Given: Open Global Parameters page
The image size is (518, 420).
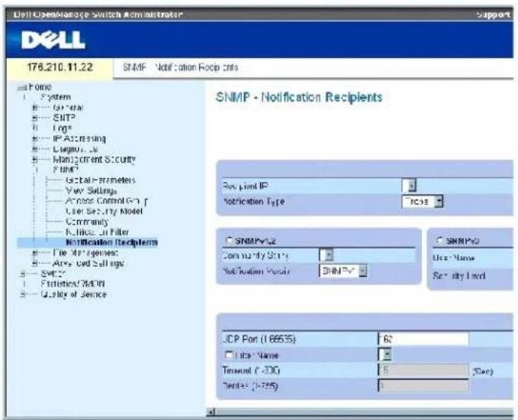Looking at the screenshot, I should 101,181.
